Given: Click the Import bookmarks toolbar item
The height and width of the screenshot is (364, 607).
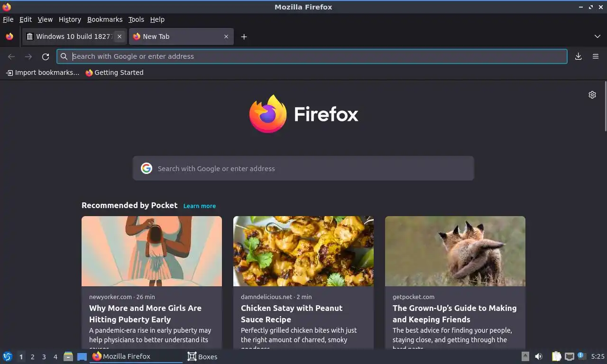Looking at the screenshot, I should click(x=43, y=73).
